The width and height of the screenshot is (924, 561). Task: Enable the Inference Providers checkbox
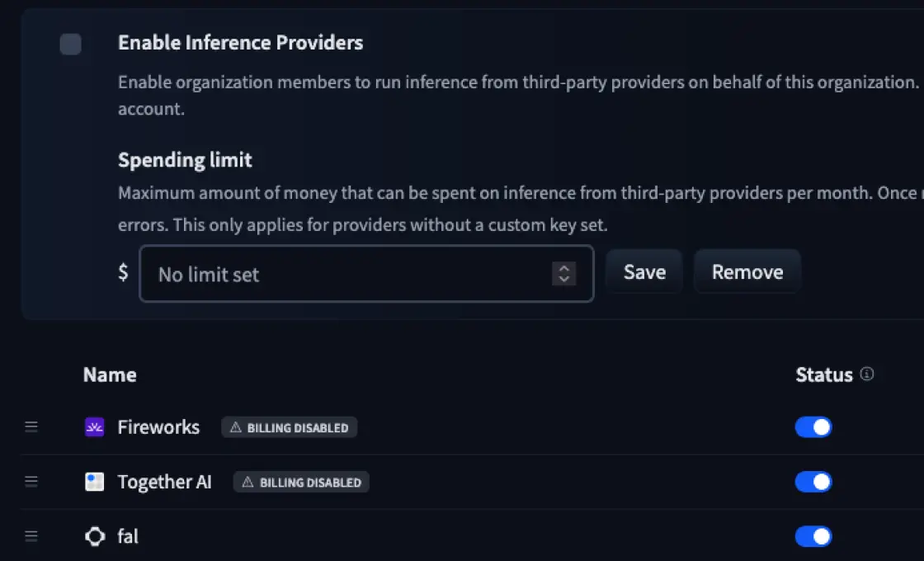[72, 45]
